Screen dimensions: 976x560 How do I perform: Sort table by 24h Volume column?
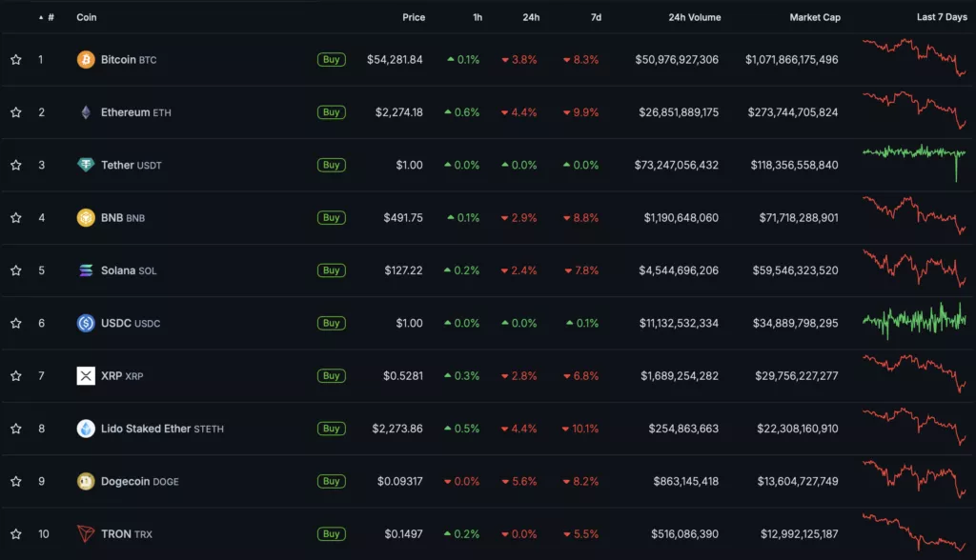point(694,17)
